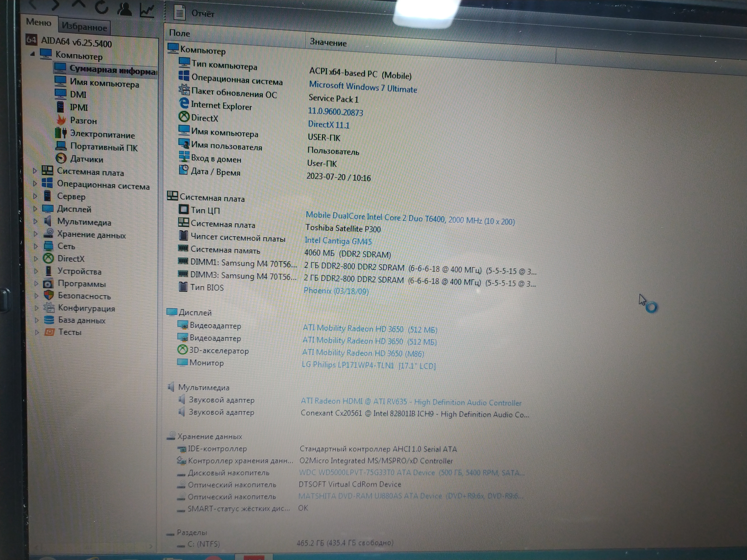
Task: Open the Intel Core 2 Duo T6400 link
Action: pos(410,218)
